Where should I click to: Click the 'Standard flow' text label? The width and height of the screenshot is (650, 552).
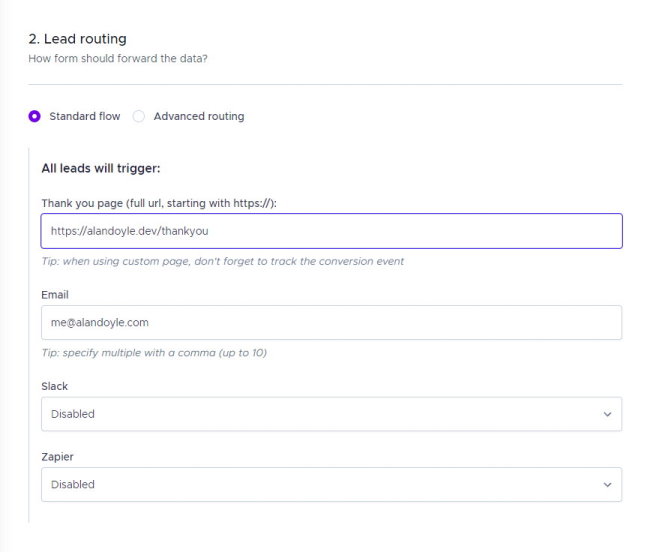click(x=85, y=116)
